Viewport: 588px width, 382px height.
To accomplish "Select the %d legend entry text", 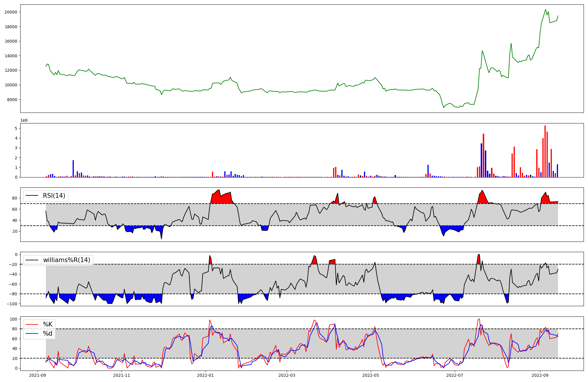I will click(x=48, y=334).
